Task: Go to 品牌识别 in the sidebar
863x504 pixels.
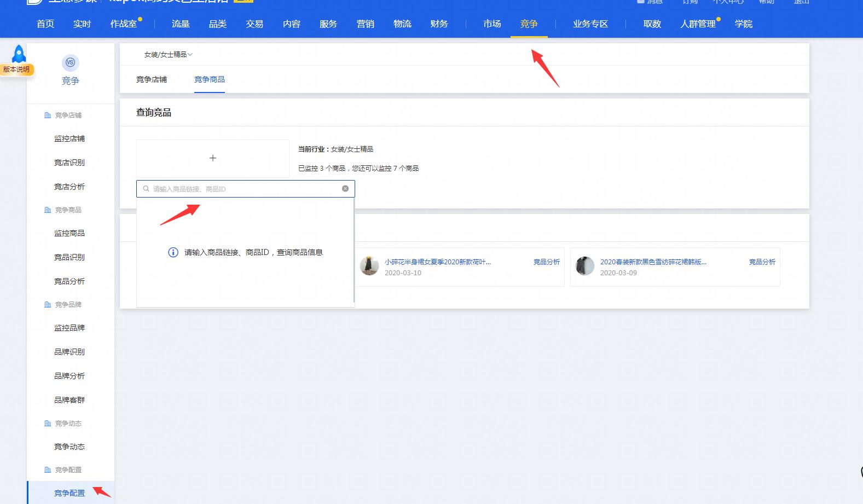Action: pos(69,352)
